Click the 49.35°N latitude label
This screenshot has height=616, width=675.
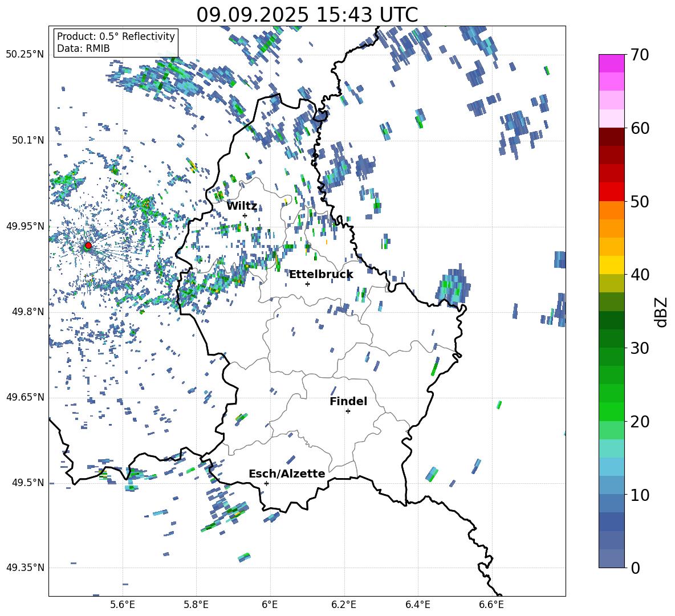click(x=25, y=568)
